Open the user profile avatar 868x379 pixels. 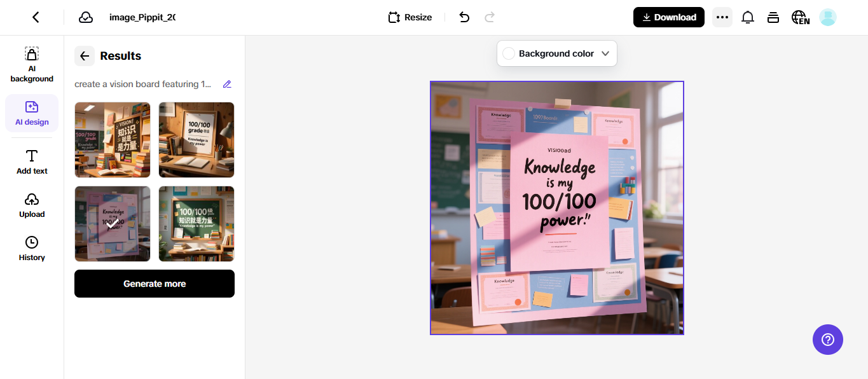[827, 17]
